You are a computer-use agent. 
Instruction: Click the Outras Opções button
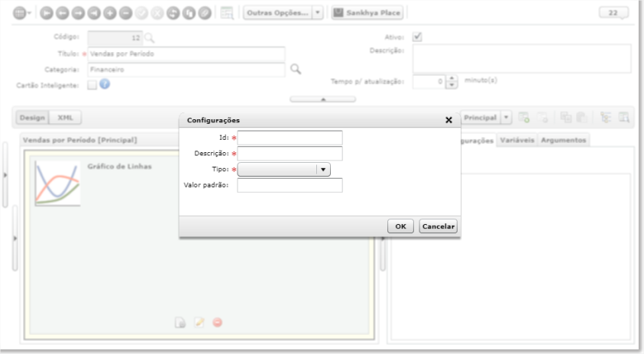point(277,13)
